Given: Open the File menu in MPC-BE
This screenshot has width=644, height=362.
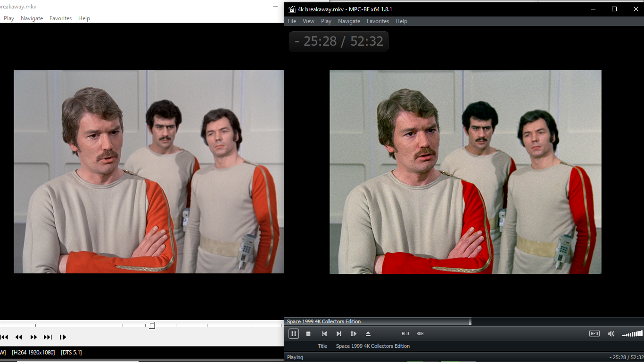Looking at the screenshot, I should pos(292,21).
